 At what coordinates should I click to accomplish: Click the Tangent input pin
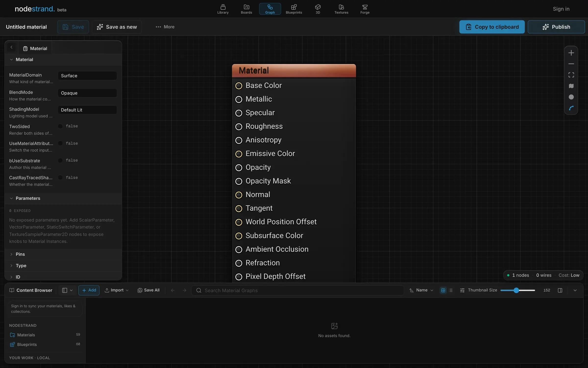tap(239, 209)
